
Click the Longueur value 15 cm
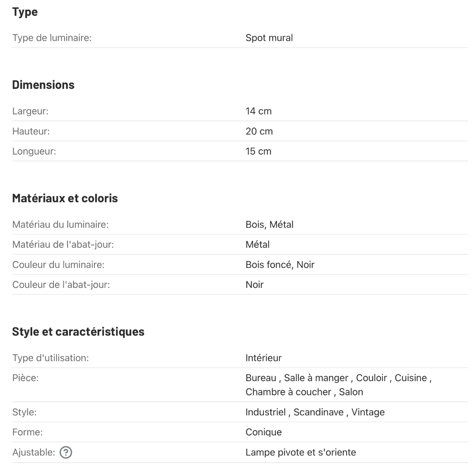(x=258, y=151)
